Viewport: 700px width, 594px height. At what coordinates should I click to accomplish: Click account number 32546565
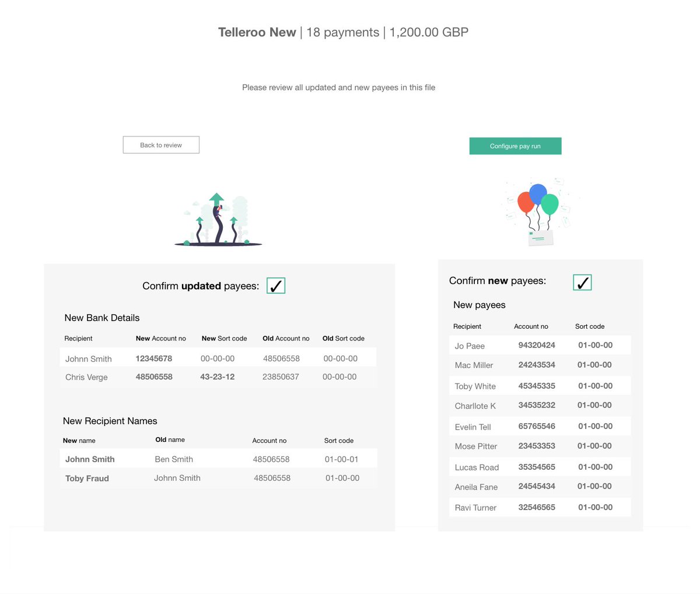click(x=537, y=507)
